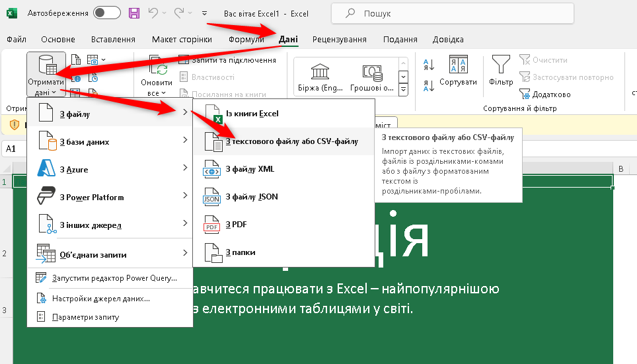Select the Дані ribbon tab

tap(289, 40)
